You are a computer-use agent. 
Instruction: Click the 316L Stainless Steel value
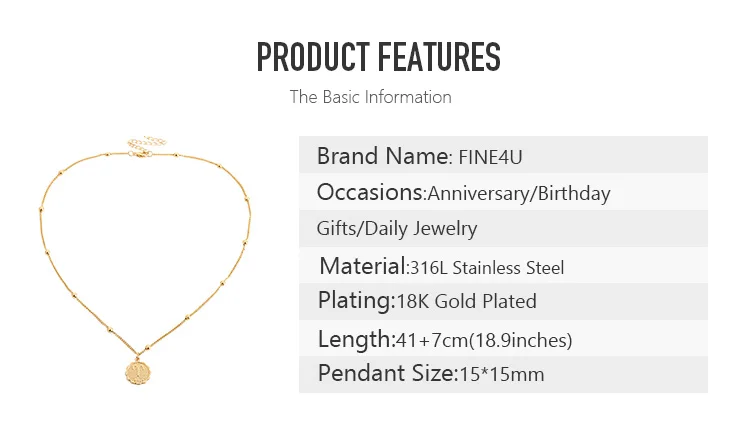(487, 268)
